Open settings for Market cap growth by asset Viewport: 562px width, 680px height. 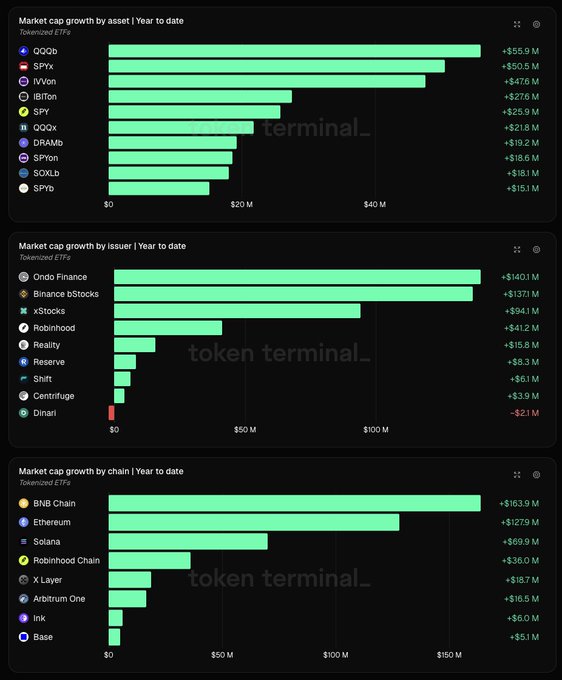coord(536,24)
